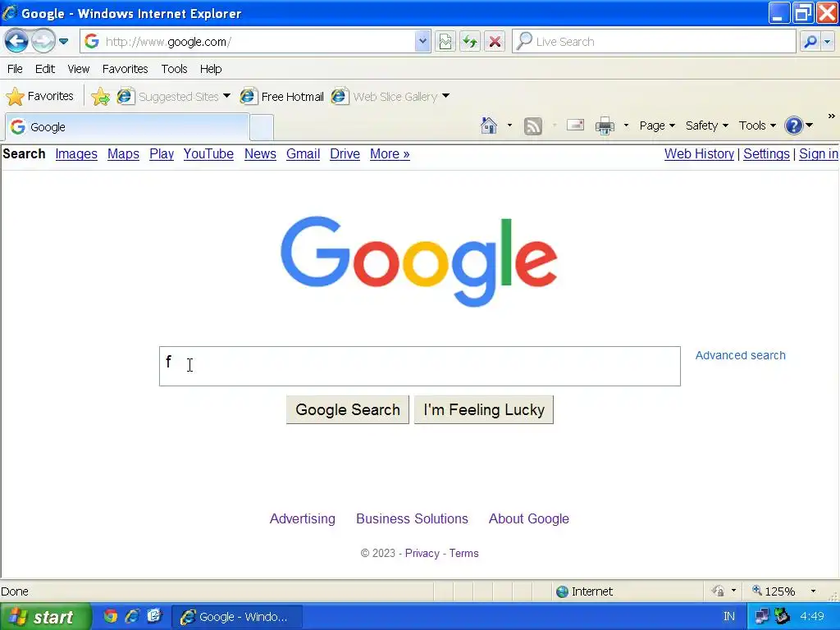Open the Safety command menu
This screenshot has height=630, width=840.
(x=707, y=126)
